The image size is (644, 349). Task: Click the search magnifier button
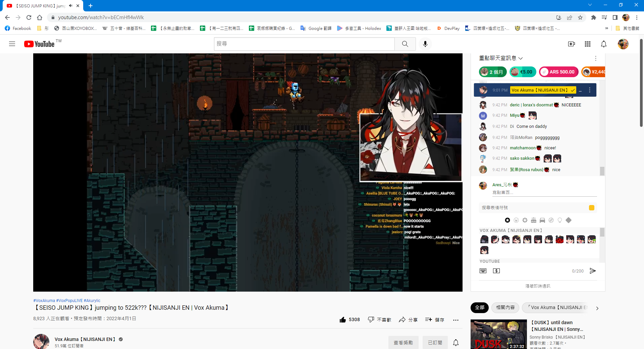(x=405, y=44)
